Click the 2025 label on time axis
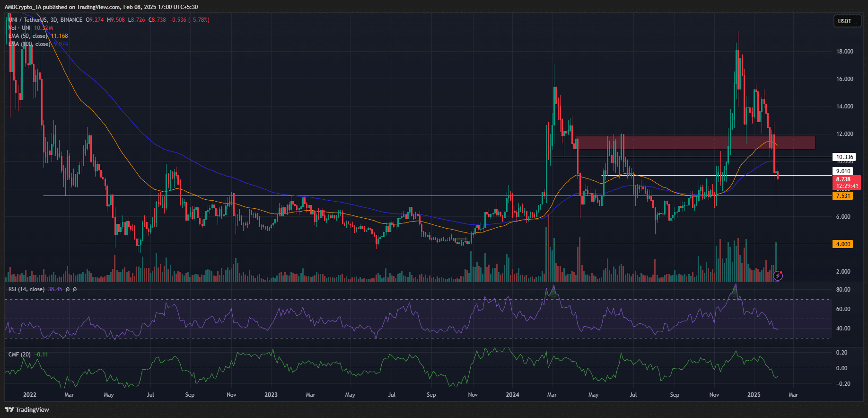The image size is (868, 418). coord(754,395)
